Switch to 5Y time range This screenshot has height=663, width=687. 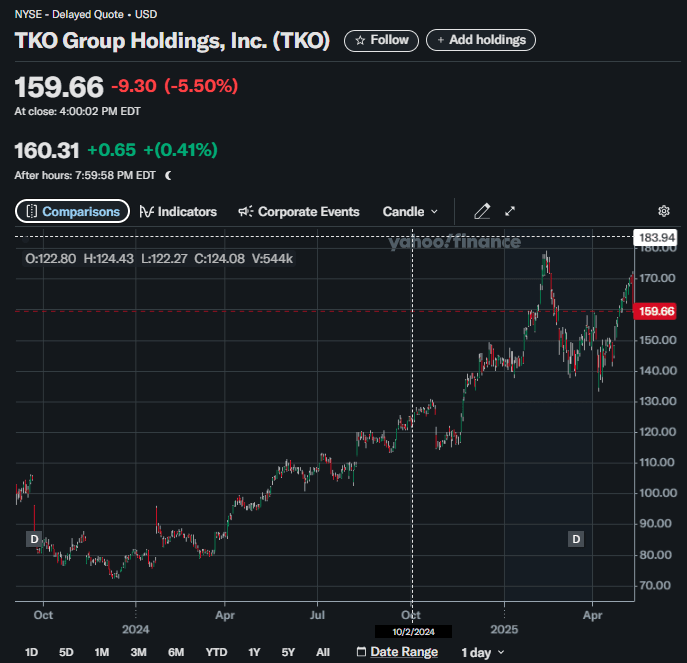click(x=288, y=652)
